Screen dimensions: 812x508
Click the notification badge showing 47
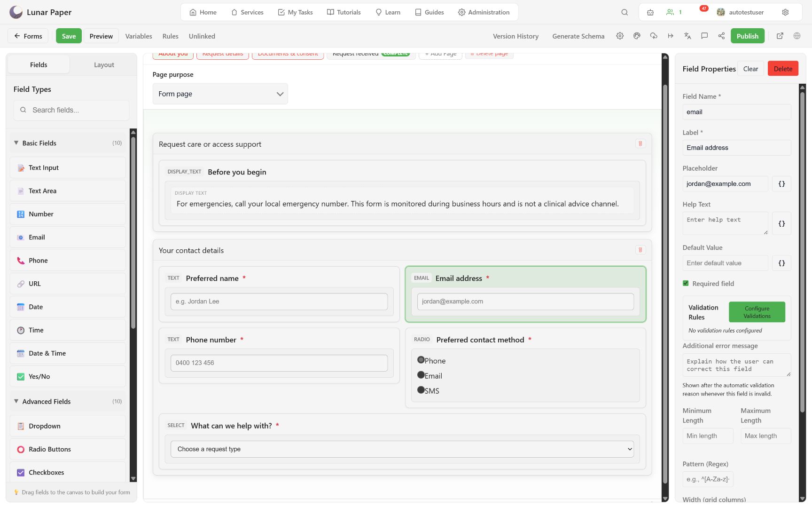[x=704, y=8]
